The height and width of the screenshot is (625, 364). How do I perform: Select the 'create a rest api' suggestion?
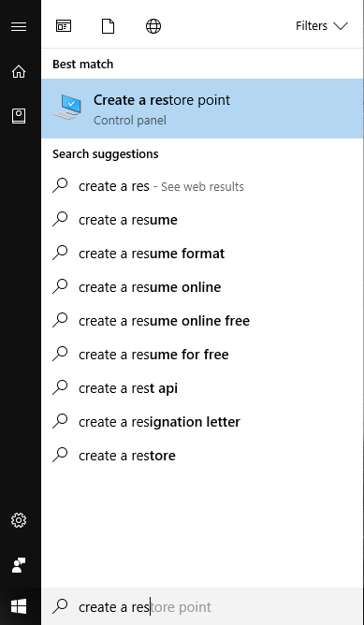tap(202, 388)
